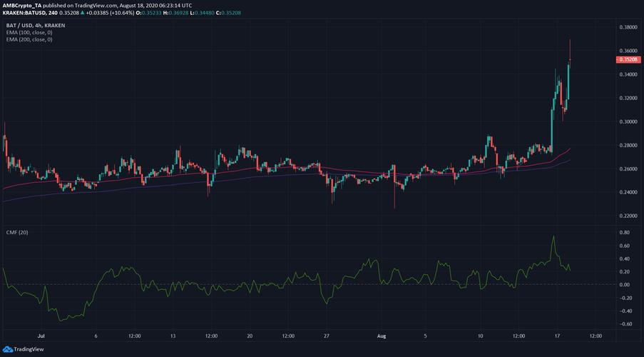Select the EMA (200, close, 0) legend
This screenshot has width=644, height=357.
[x=32, y=39]
